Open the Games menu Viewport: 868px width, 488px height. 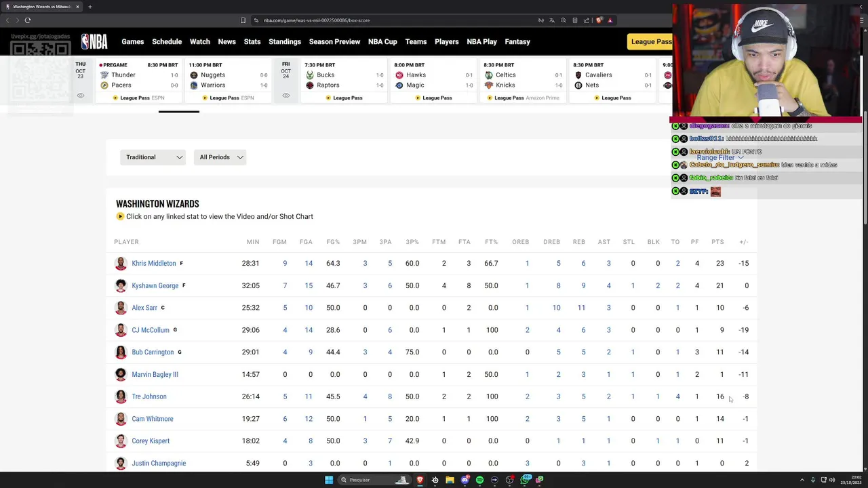133,42
